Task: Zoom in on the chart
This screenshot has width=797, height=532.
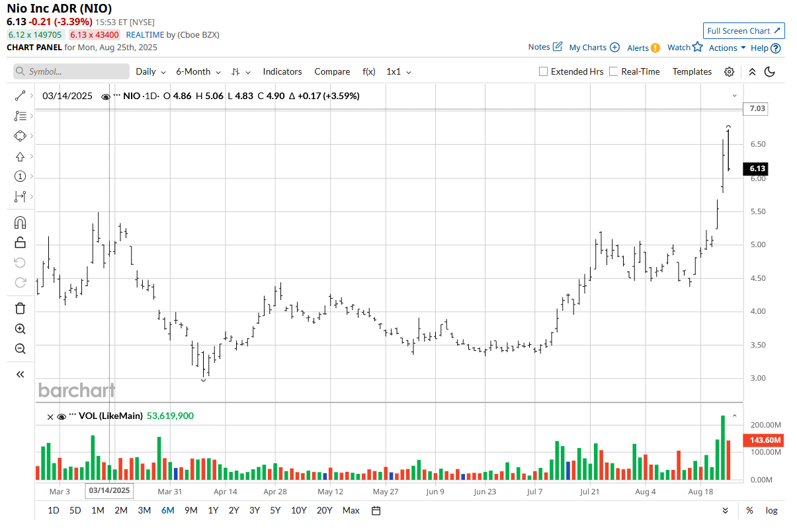Action: point(20,328)
